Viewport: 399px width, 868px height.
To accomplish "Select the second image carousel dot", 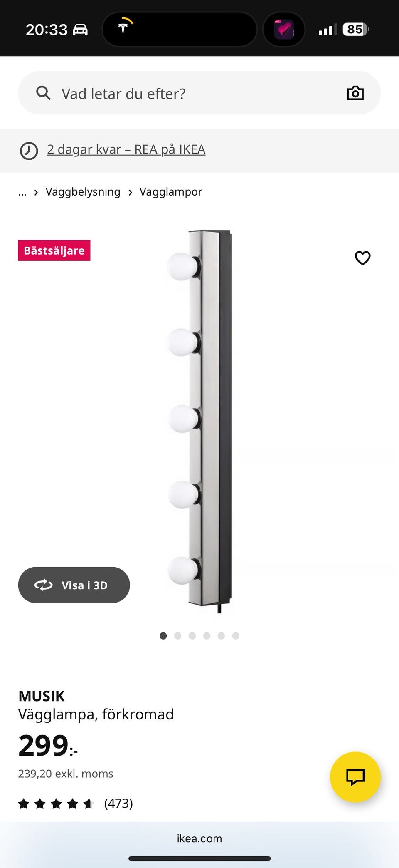I will click(x=177, y=635).
